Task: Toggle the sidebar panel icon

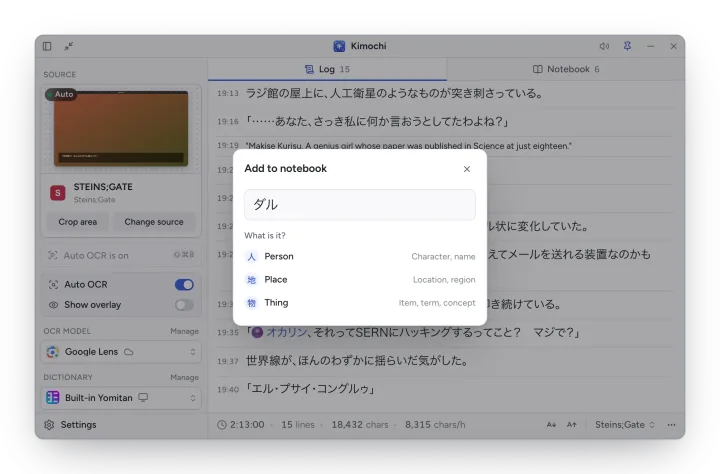Action: pos(47,46)
